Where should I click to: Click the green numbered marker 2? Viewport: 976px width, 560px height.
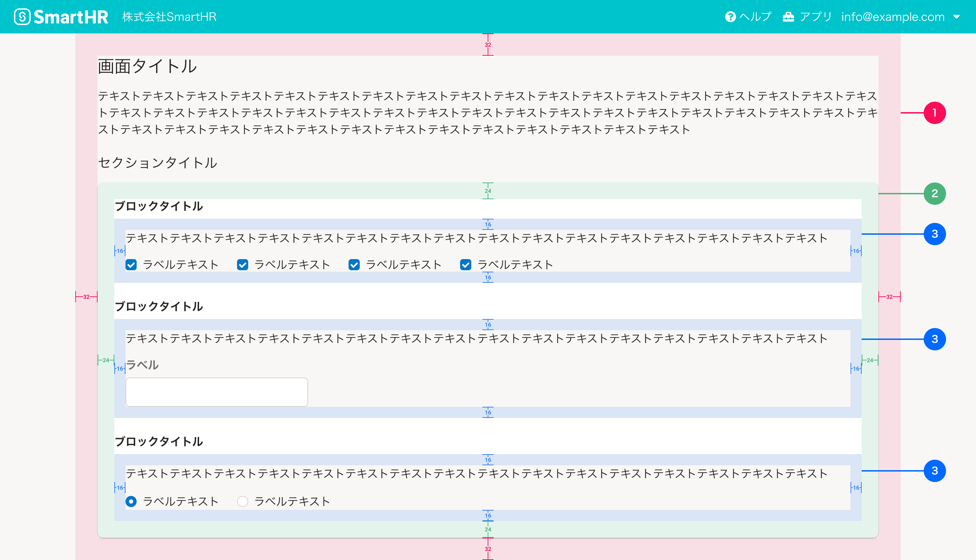[x=935, y=194]
